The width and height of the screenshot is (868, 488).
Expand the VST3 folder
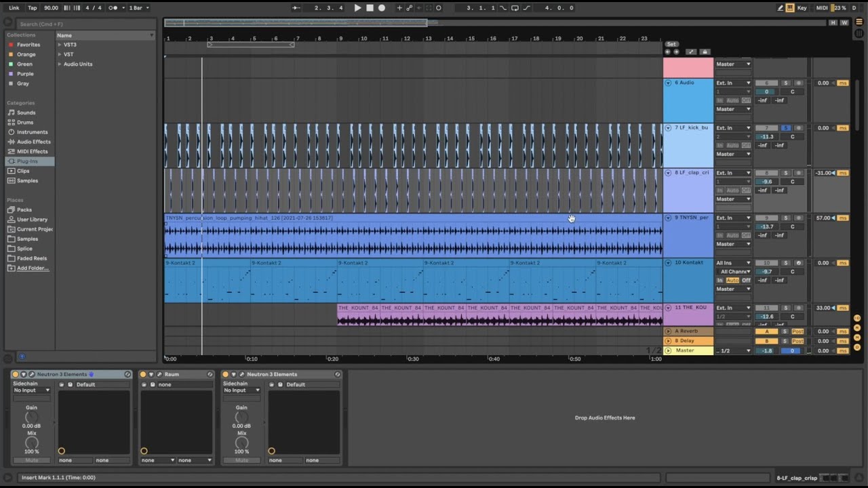60,45
